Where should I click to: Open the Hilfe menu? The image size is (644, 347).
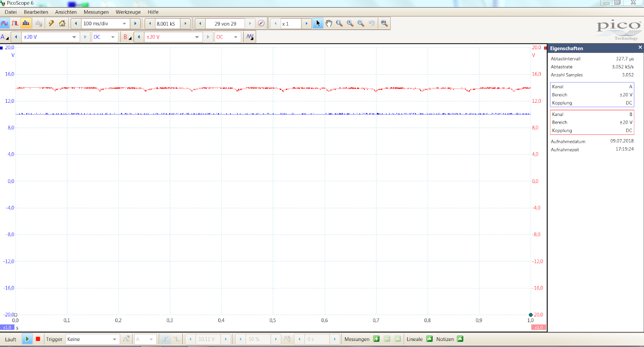[x=153, y=12]
